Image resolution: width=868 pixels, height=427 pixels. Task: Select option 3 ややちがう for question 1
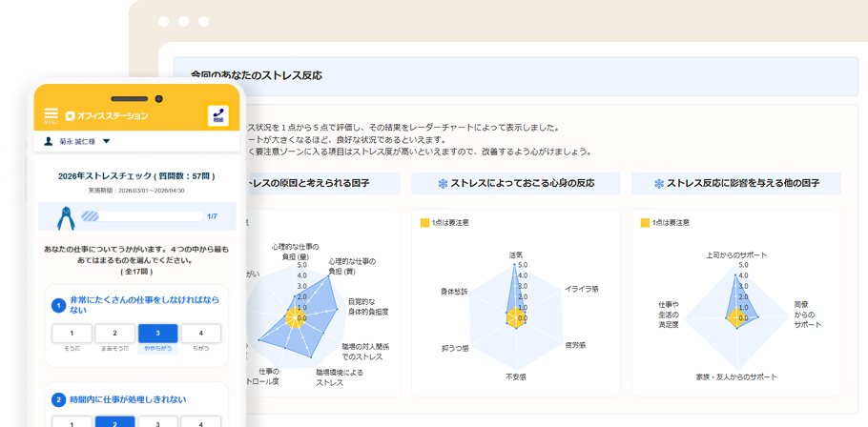[x=157, y=334]
